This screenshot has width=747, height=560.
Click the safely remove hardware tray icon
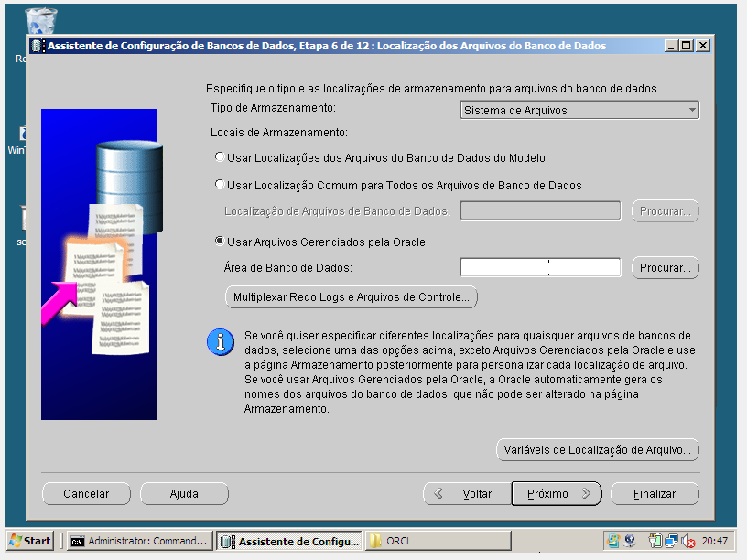(655, 541)
